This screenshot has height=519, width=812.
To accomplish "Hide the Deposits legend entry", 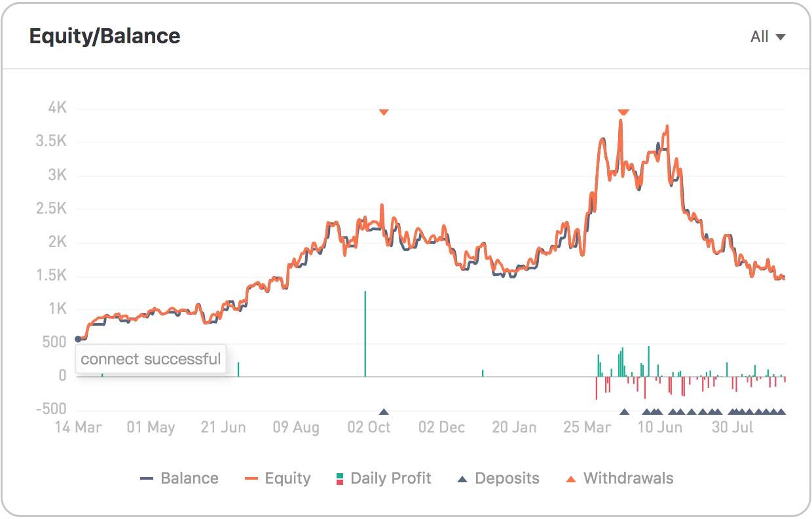I will [498, 478].
